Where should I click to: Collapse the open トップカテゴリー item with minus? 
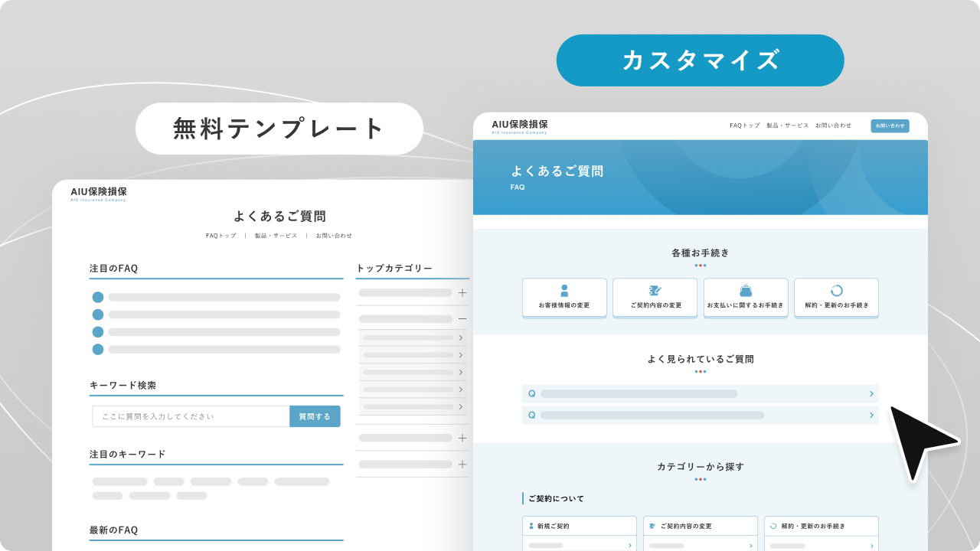tap(462, 318)
